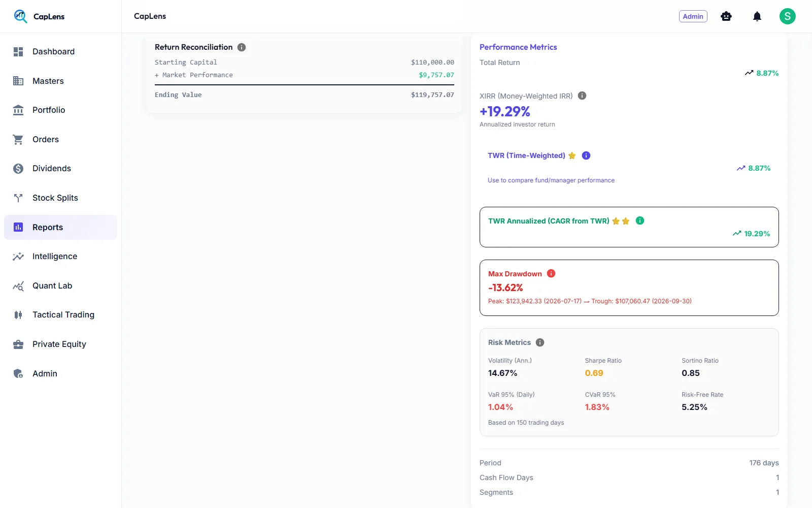Click the Max Drawdown red info icon
Image resolution: width=812 pixels, height=508 pixels.
click(x=551, y=273)
